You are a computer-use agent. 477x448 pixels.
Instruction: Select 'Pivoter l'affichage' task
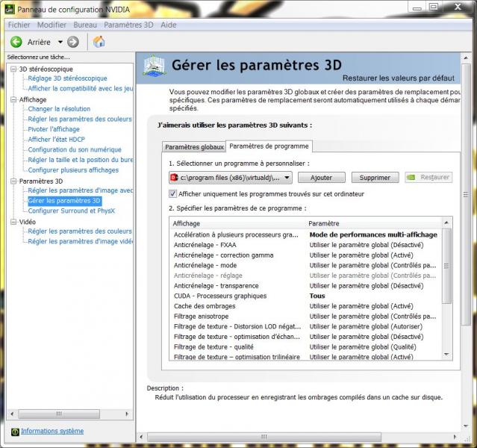(54, 129)
